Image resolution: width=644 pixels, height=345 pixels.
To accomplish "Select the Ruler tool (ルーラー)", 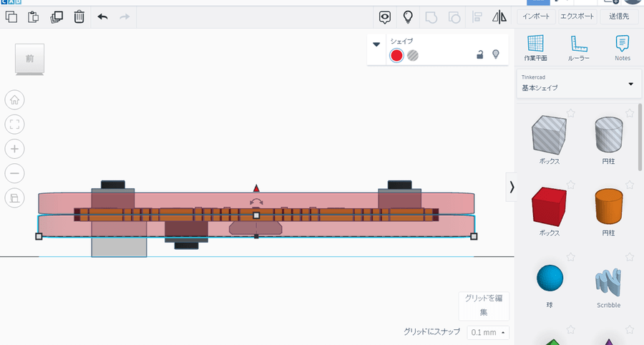I will (578, 47).
